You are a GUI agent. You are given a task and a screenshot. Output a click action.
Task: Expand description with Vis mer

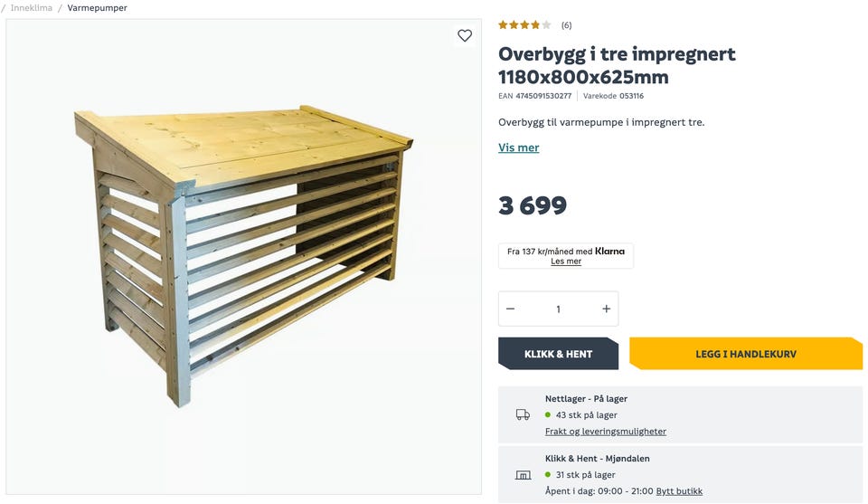[x=519, y=147]
